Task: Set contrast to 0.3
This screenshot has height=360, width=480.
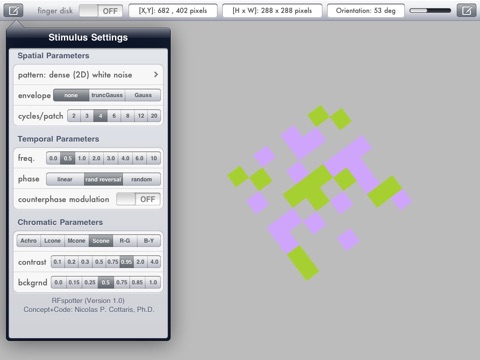Action: 85,262
